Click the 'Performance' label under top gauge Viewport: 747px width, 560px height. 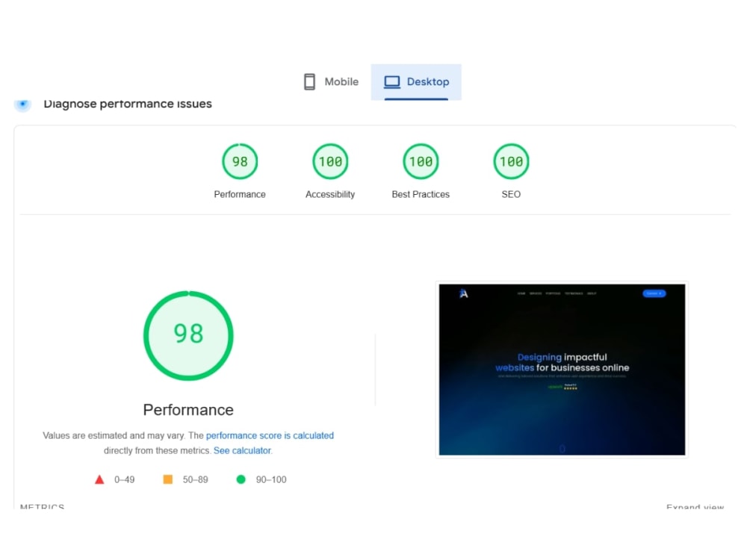pyautogui.click(x=240, y=194)
